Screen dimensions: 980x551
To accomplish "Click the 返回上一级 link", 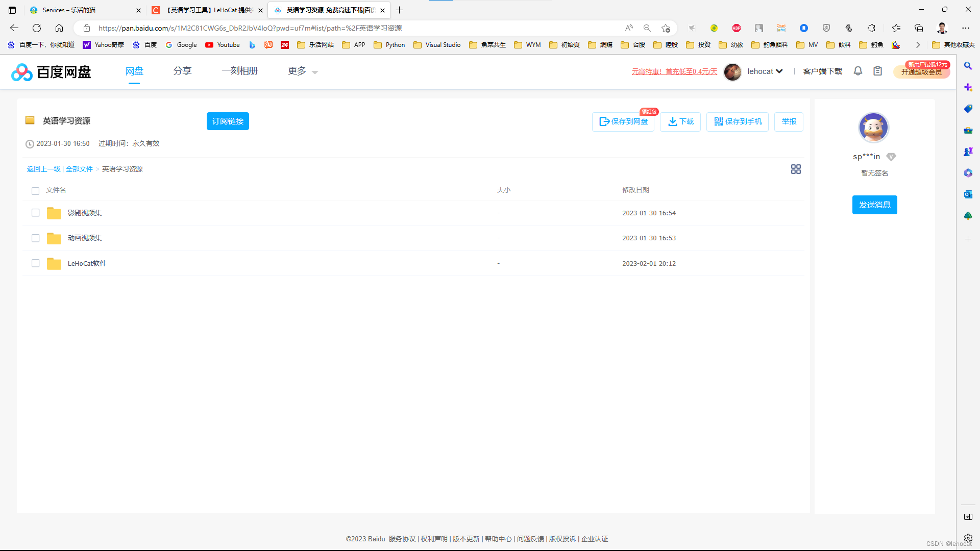I will point(43,169).
